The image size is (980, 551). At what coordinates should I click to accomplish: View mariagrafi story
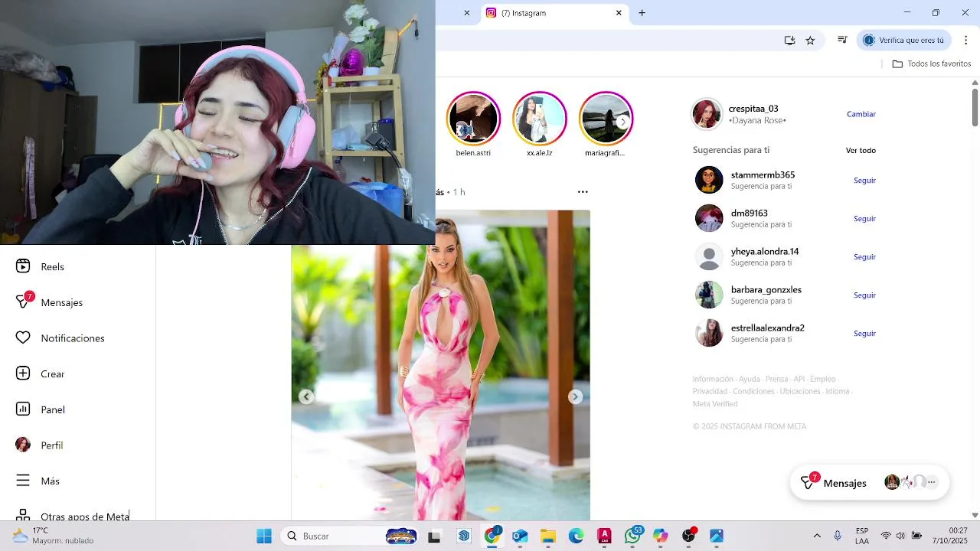pos(606,119)
